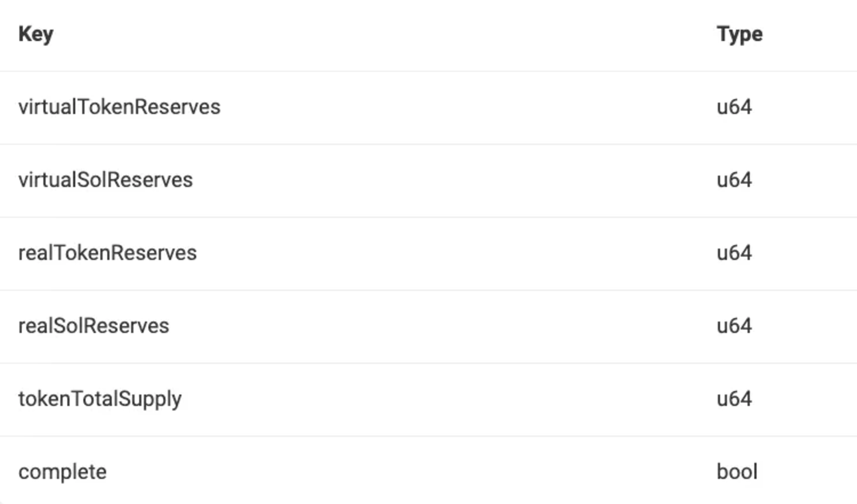Click the Key column header
Viewport: 857px width, 504px height.
click(36, 34)
